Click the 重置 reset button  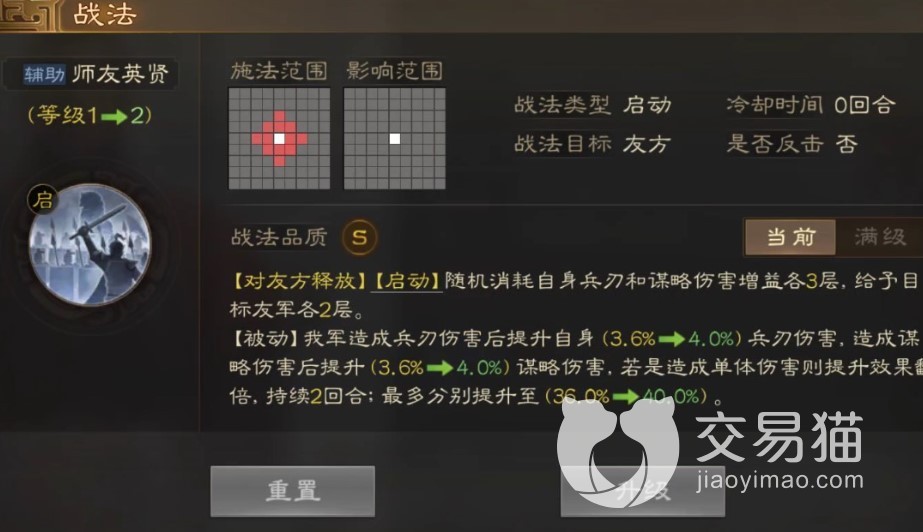tap(293, 491)
